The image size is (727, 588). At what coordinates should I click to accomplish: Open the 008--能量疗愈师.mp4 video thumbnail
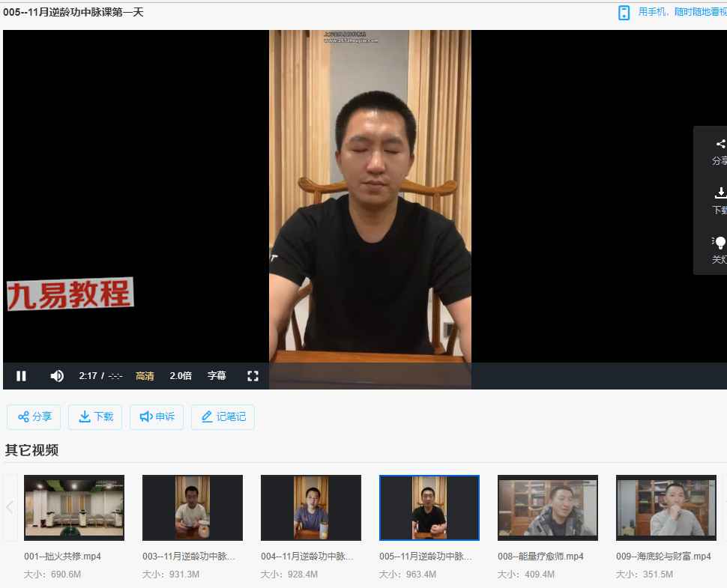[x=548, y=507]
